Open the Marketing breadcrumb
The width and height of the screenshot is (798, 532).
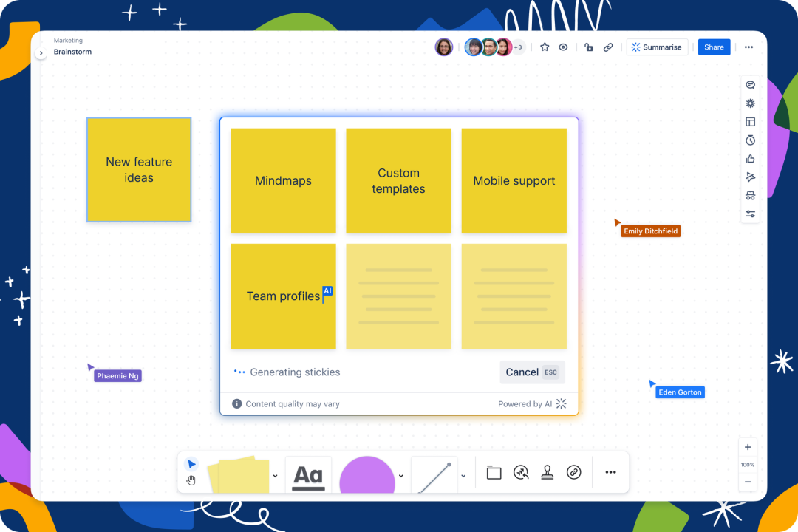pyautogui.click(x=68, y=40)
